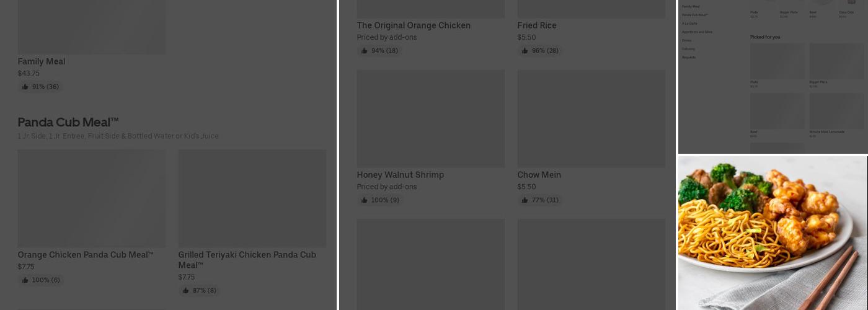Click the Orange Chicken Panda Cub Meal image

pyautogui.click(x=91, y=198)
